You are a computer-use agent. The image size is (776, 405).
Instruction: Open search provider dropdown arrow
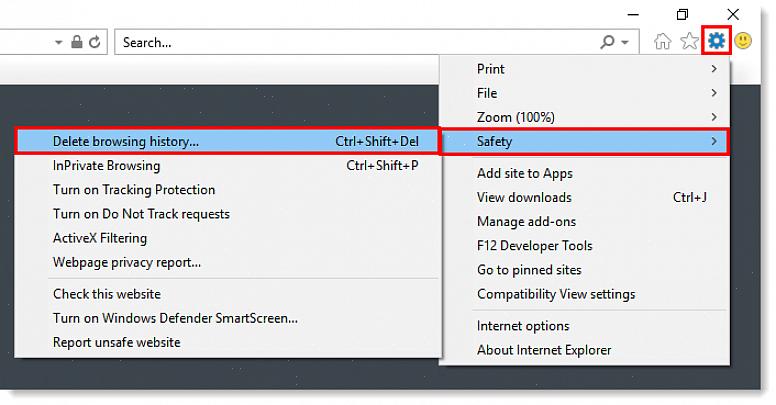625,43
